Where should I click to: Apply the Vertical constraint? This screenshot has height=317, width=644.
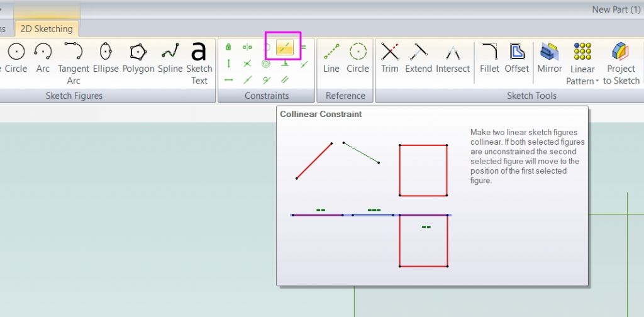(228, 64)
